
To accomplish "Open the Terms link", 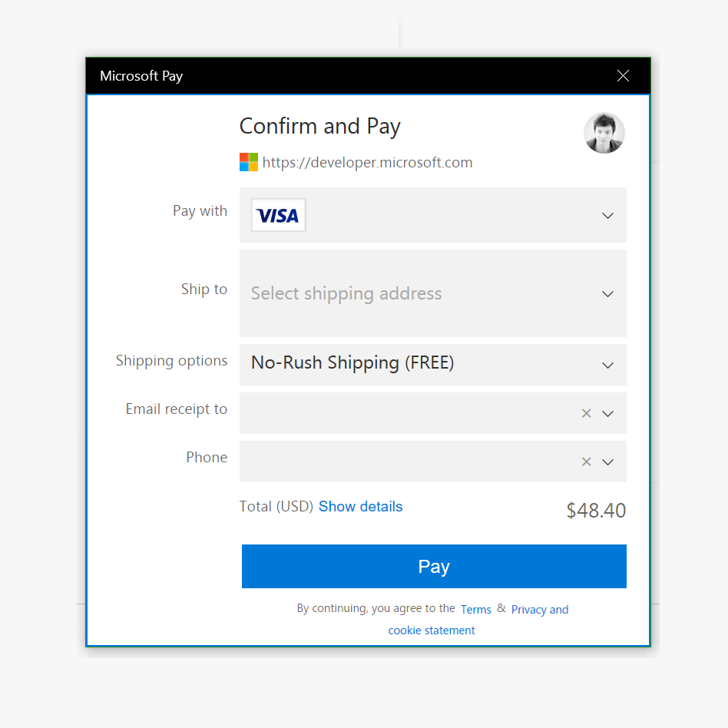I will tap(475, 610).
